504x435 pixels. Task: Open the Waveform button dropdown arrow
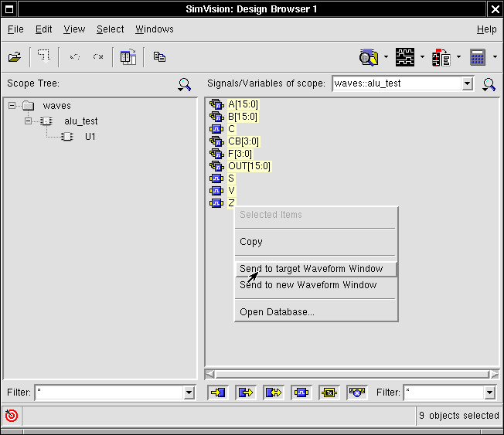[x=422, y=57]
